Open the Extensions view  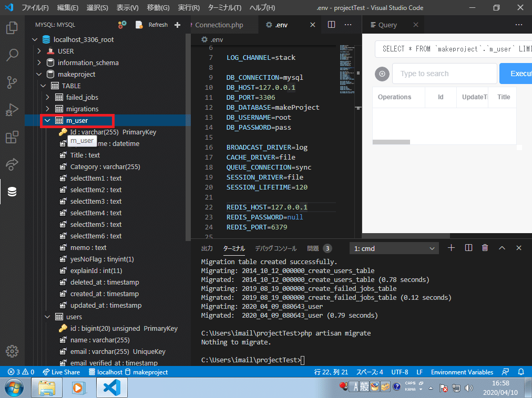pyautogui.click(x=12, y=137)
